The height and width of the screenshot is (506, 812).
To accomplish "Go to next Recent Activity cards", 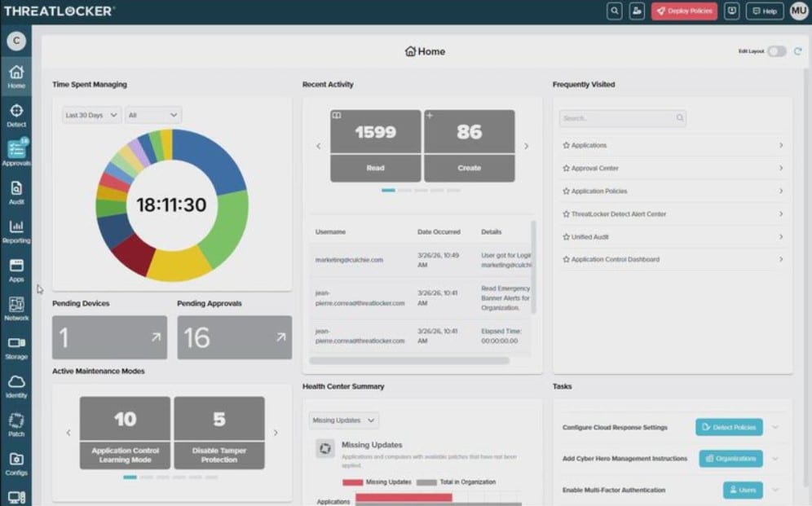I will [x=526, y=147].
